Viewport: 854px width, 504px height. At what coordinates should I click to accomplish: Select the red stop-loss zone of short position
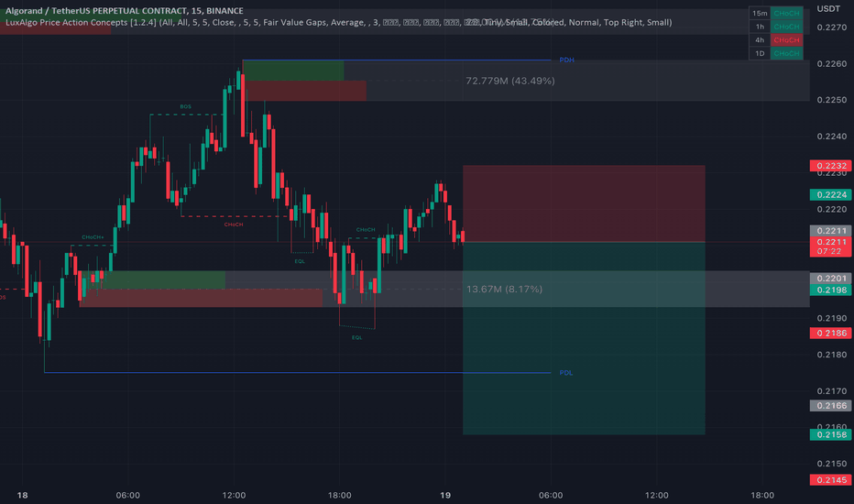(584, 203)
